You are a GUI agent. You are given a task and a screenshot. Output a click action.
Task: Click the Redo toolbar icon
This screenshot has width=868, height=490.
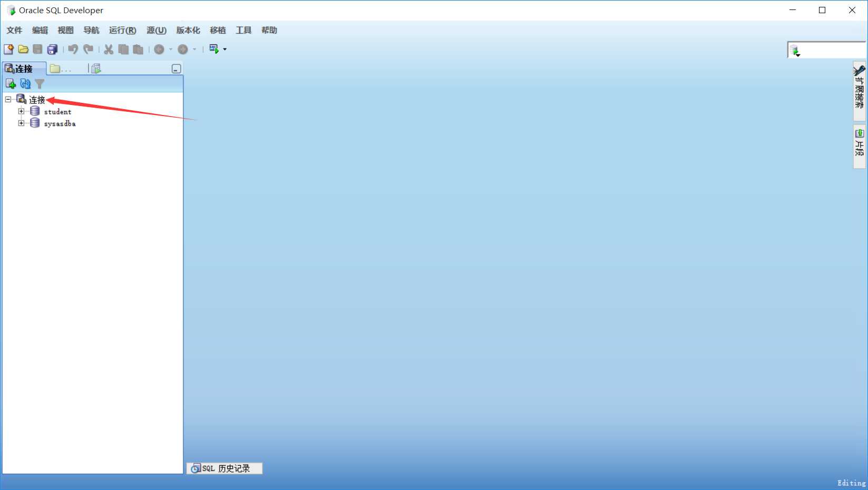[88, 49]
